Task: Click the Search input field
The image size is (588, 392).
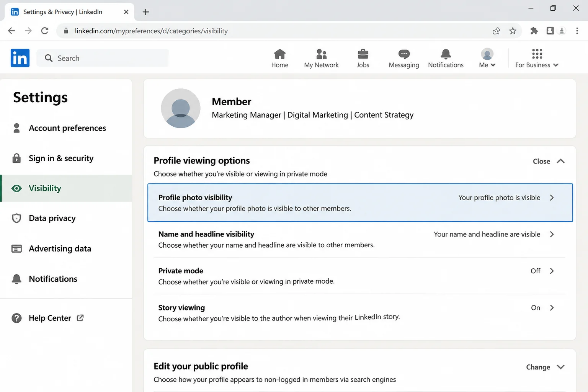Action: pos(103,58)
